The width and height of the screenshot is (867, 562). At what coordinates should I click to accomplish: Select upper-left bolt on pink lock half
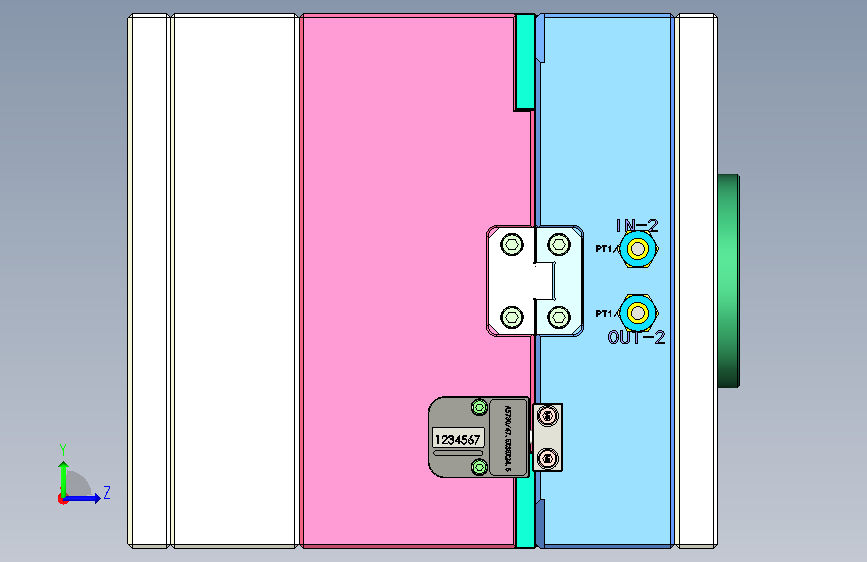pos(512,244)
